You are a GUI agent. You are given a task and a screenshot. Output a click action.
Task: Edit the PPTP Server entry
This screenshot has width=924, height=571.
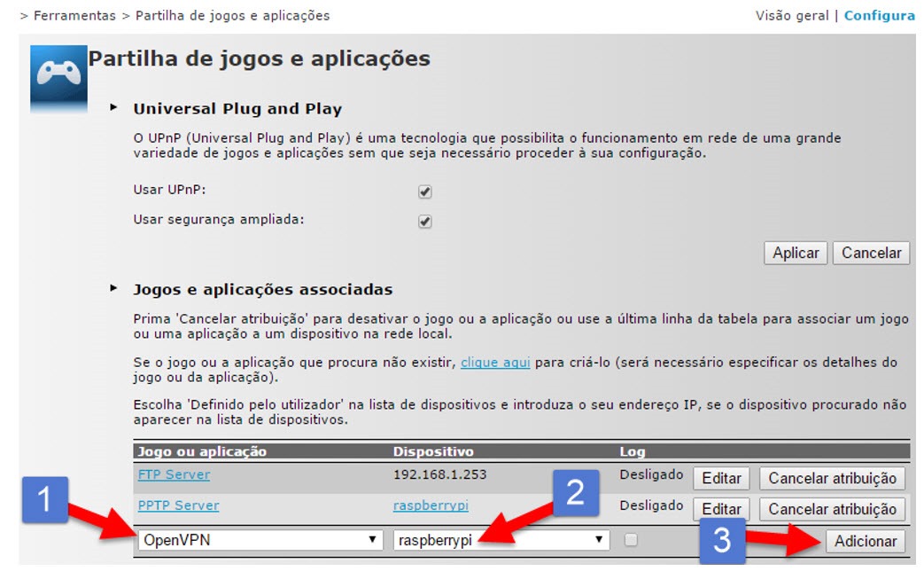click(x=721, y=509)
